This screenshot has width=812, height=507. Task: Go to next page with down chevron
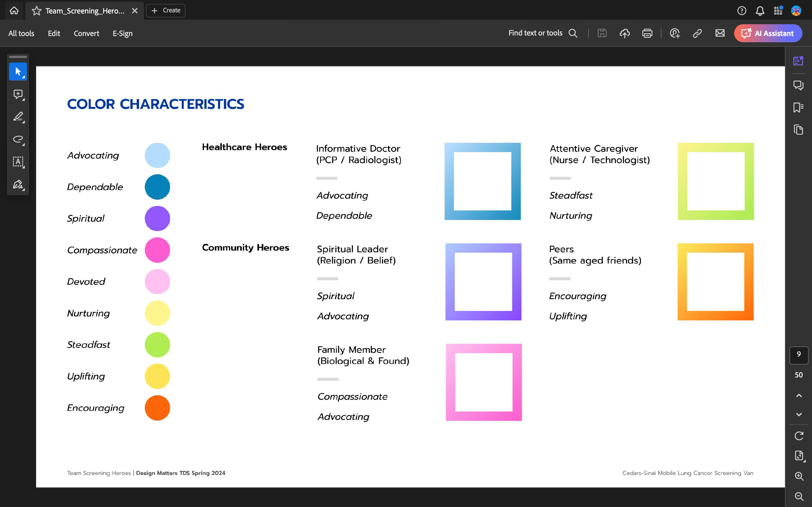coord(798,414)
